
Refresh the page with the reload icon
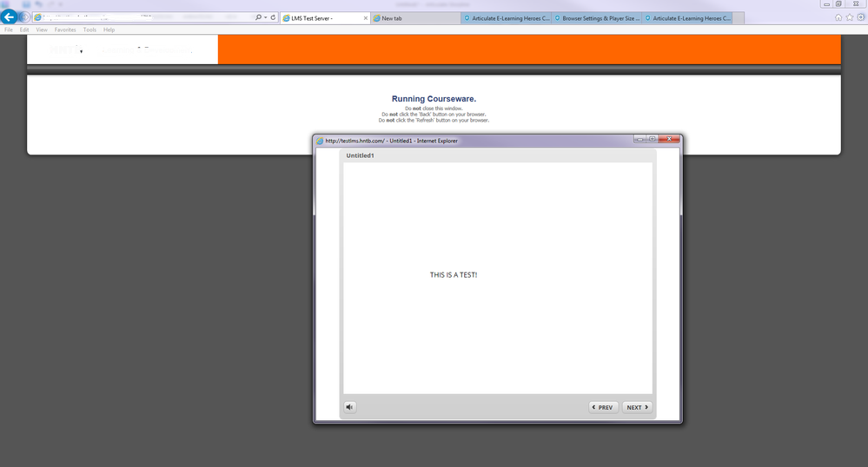pyautogui.click(x=273, y=17)
